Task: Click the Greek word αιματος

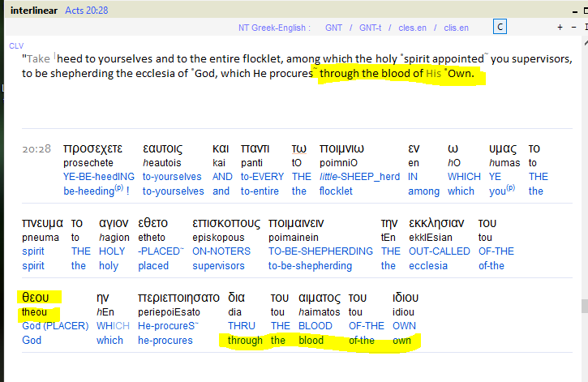Action: pyautogui.click(x=319, y=297)
